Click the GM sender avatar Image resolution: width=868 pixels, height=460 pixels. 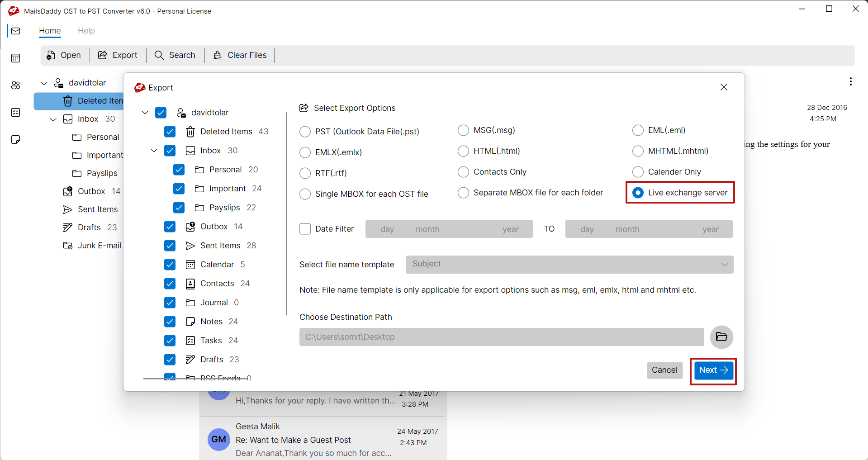click(x=218, y=440)
